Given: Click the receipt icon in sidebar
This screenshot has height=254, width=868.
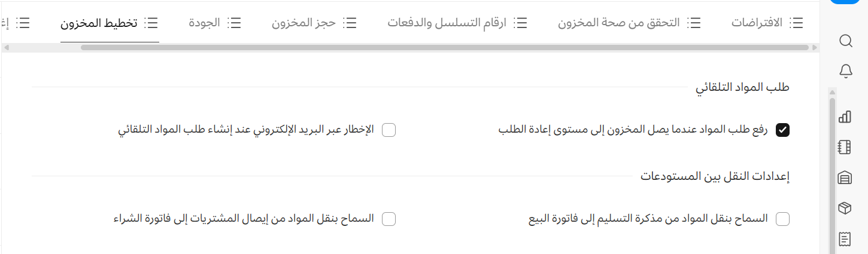Looking at the screenshot, I should pos(845,239).
